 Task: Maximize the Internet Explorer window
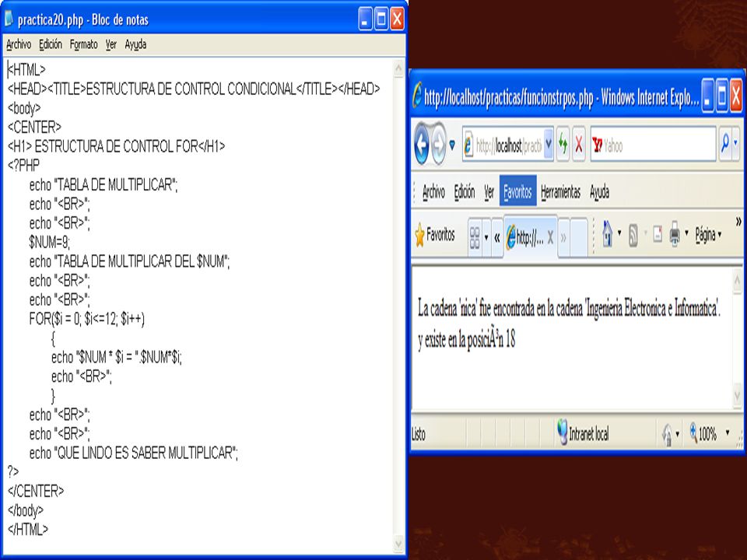(x=722, y=96)
